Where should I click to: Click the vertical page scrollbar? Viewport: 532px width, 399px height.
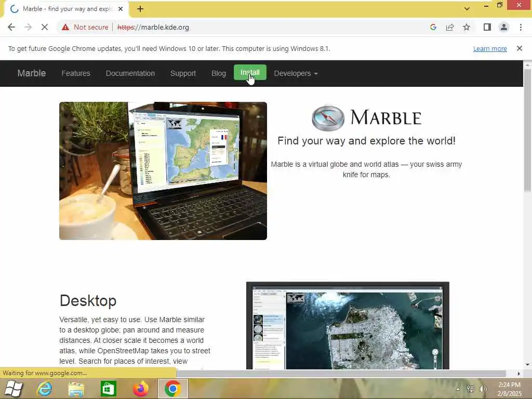coord(527,129)
